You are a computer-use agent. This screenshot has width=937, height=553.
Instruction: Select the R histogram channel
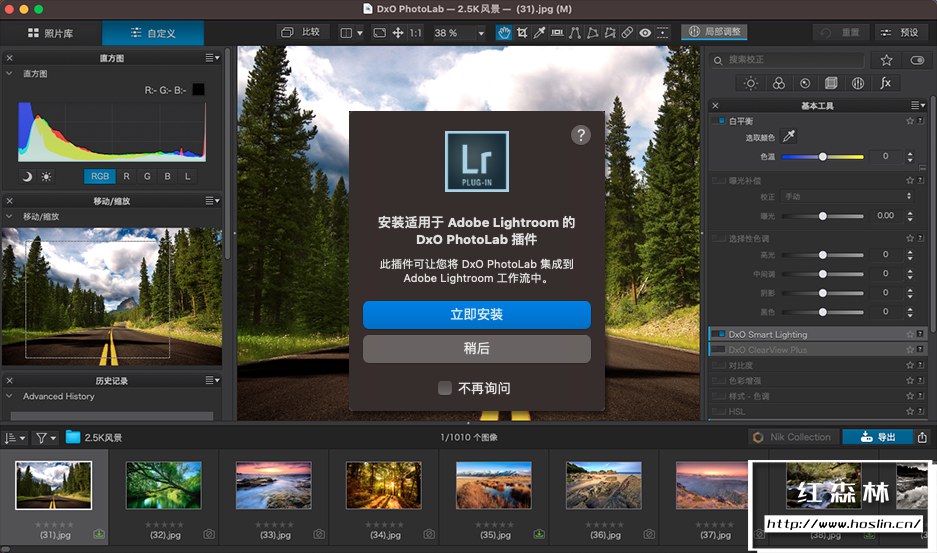pos(126,176)
